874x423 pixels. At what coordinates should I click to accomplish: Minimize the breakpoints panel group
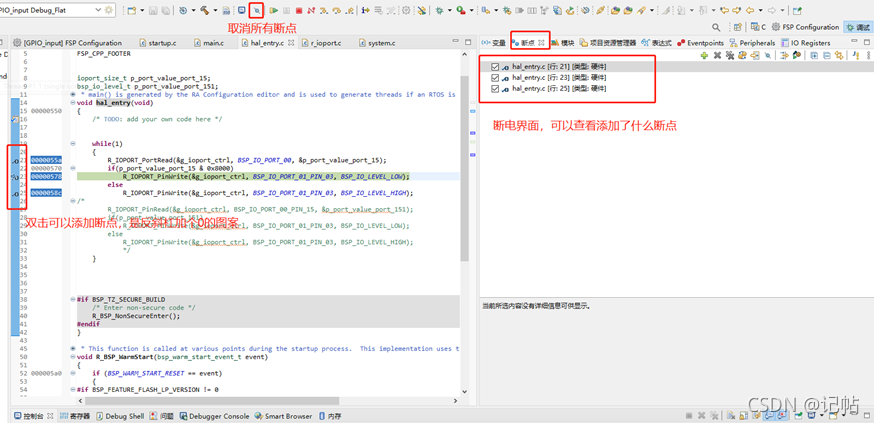point(852,42)
